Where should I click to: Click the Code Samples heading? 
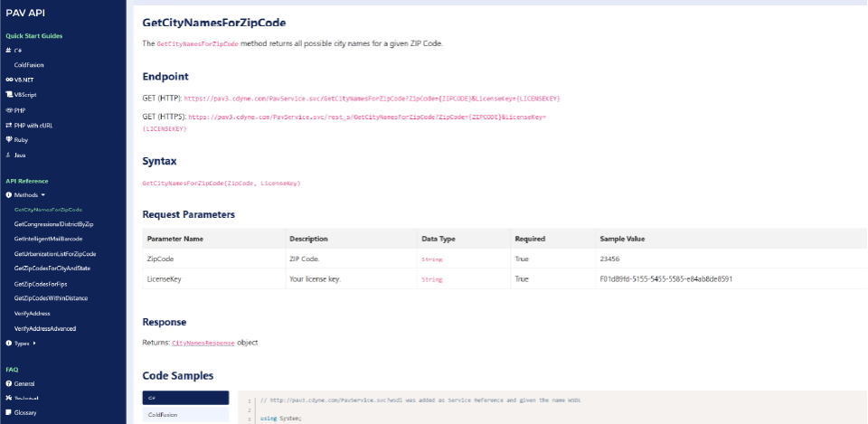coord(178,376)
